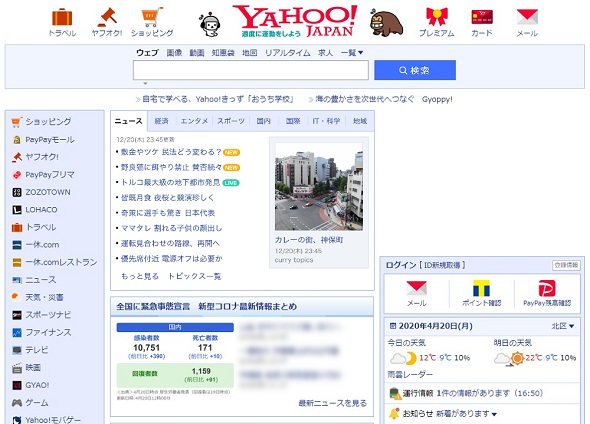The width and height of the screenshot is (590, 424).
Task: Click the gorilla mascot beside the logo
Action: tap(386, 23)
